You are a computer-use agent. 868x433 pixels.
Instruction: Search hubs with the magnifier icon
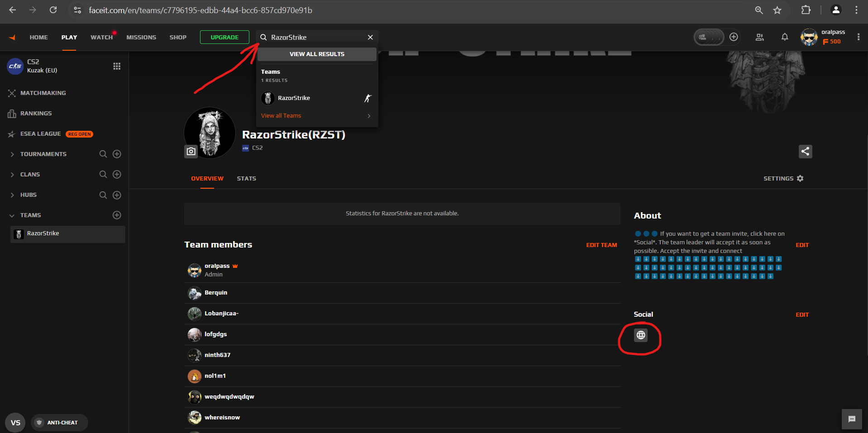[103, 195]
